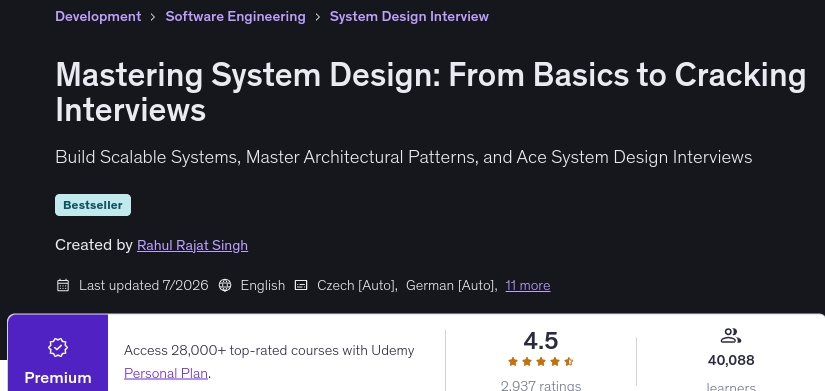Show the 11 more subtitle languages
Image resolution: width=825 pixels, height=391 pixels.
pyautogui.click(x=528, y=285)
